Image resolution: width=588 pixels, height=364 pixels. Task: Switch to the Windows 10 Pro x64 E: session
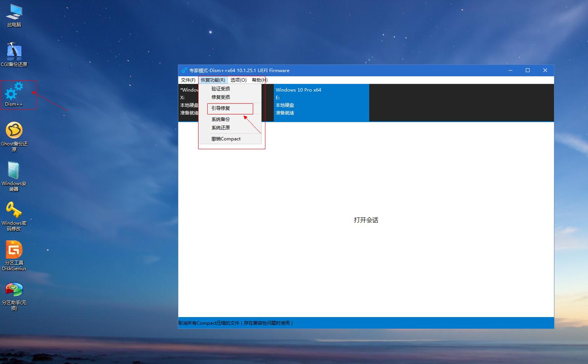click(x=321, y=103)
